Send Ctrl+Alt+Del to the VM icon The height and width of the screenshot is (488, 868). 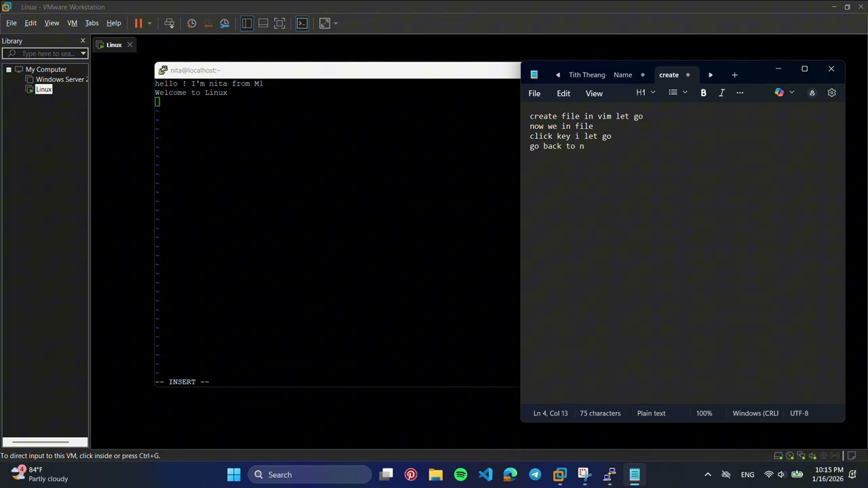click(170, 23)
